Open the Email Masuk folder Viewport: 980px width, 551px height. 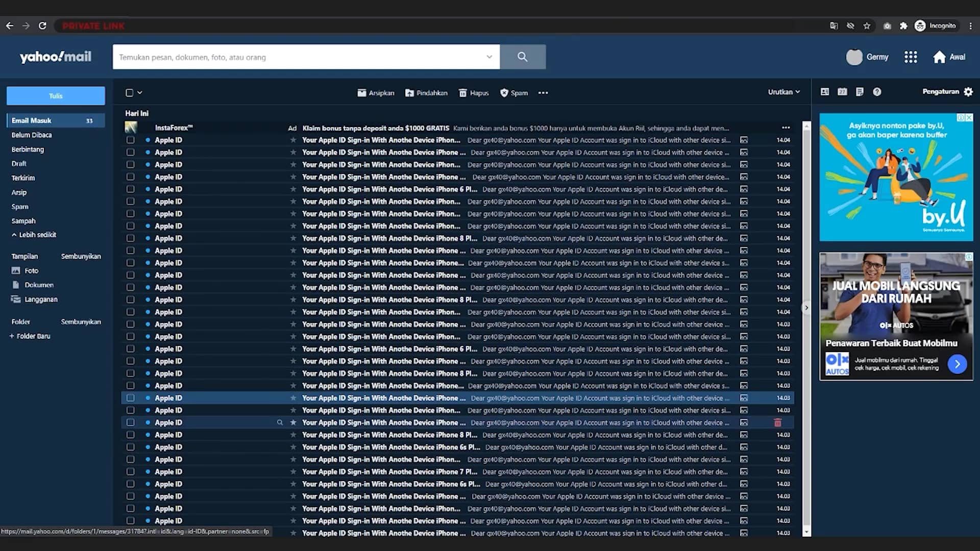coord(56,120)
